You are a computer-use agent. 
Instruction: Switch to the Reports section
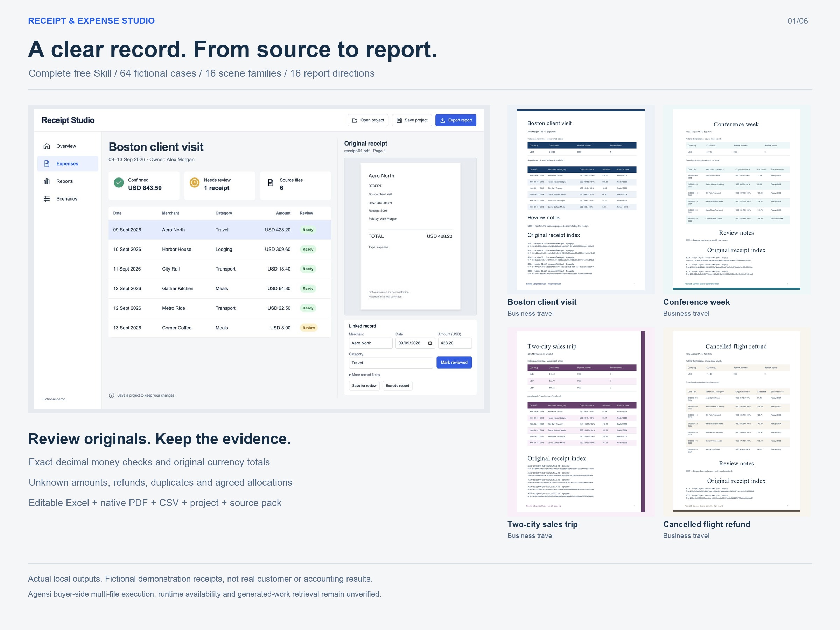coord(68,181)
